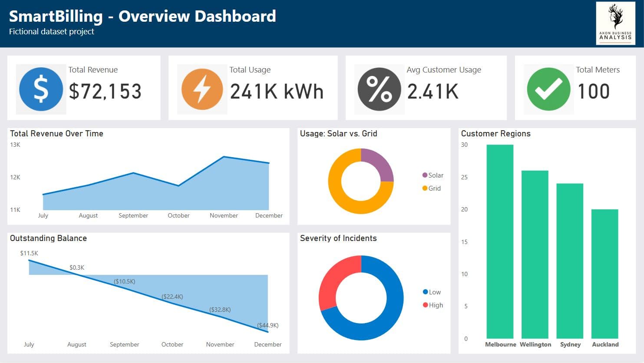Click the Total Meters card label
Screen dimensions: 644x363
598,70
